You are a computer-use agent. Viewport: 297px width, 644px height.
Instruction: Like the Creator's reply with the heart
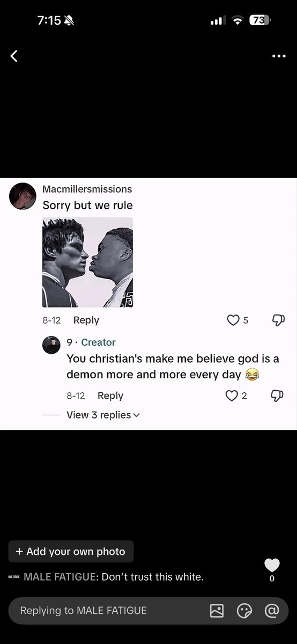pyautogui.click(x=231, y=396)
